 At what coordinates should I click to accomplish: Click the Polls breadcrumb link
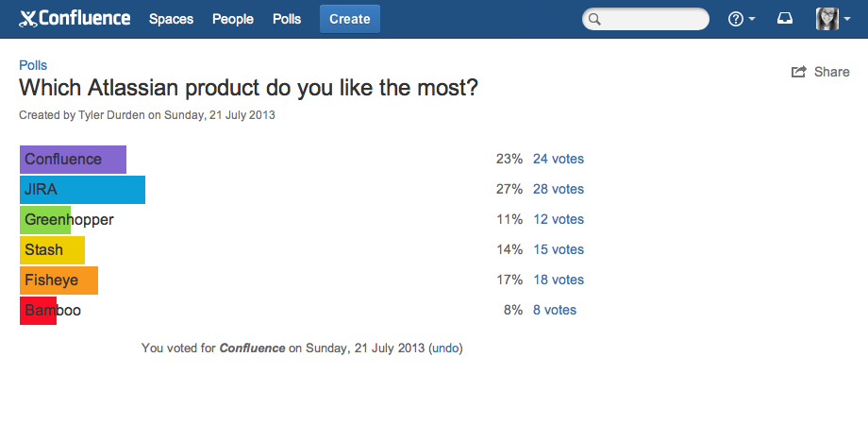(33, 65)
